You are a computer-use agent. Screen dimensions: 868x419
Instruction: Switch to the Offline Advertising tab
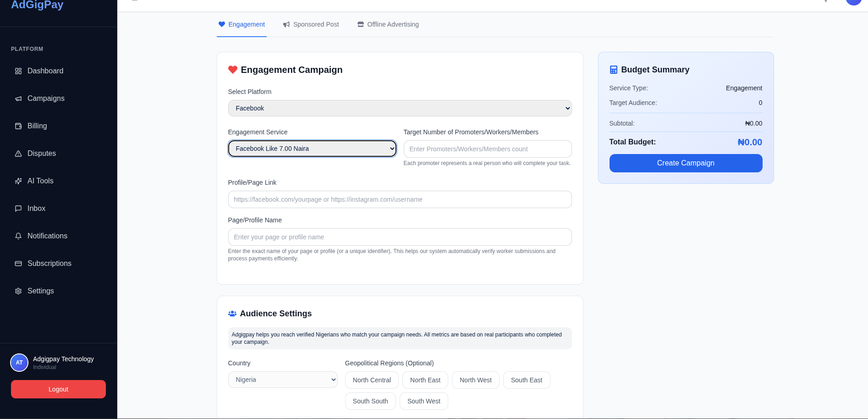tap(388, 24)
